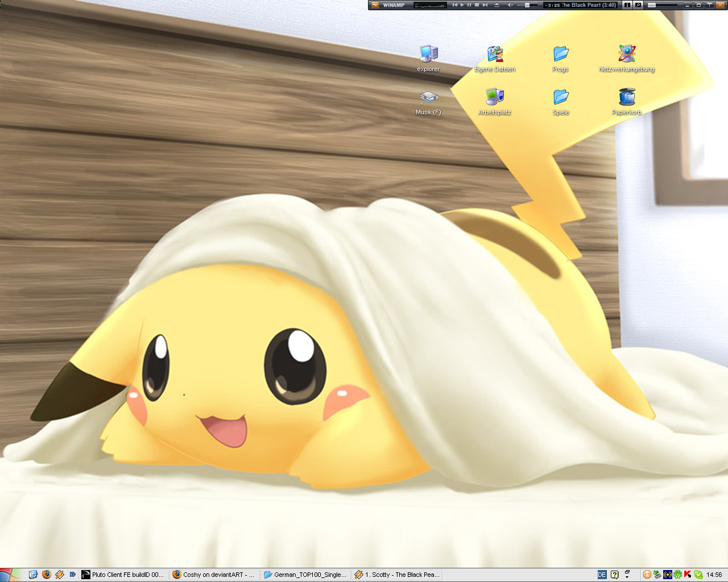Switch to Pluto Client FE taskbar button

point(123,575)
